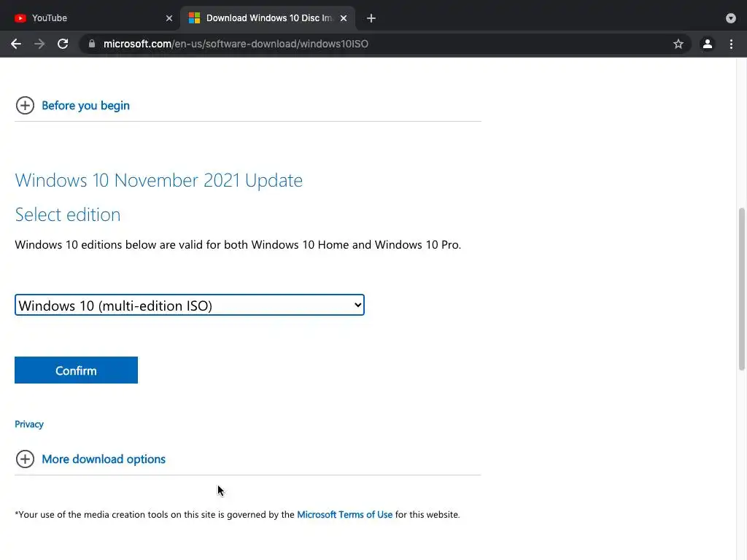Image resolution: width=747 pixels, height=560 pixels.
Task: Open a new tab with plus icon
Action: coord(371,18)
